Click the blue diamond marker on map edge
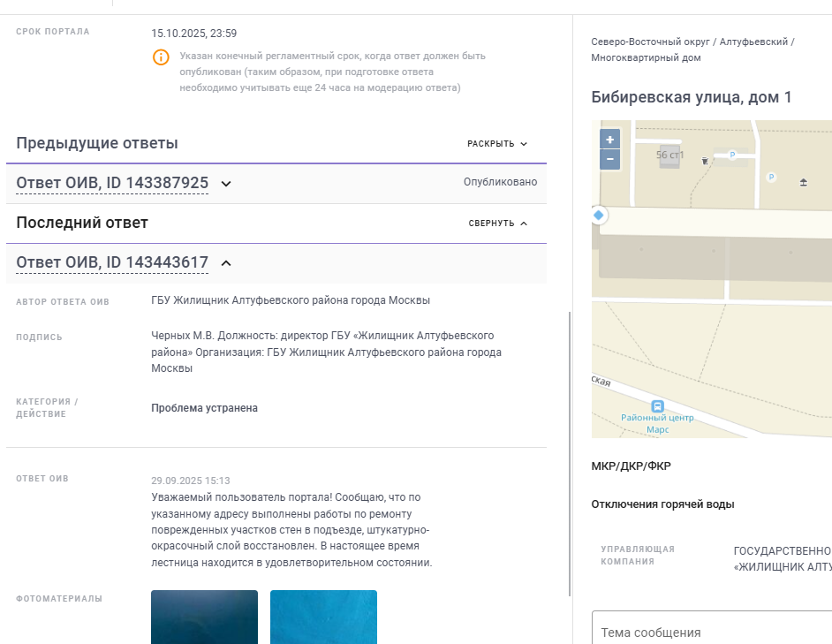Screen dimensions: 832x644 point(599,215)
